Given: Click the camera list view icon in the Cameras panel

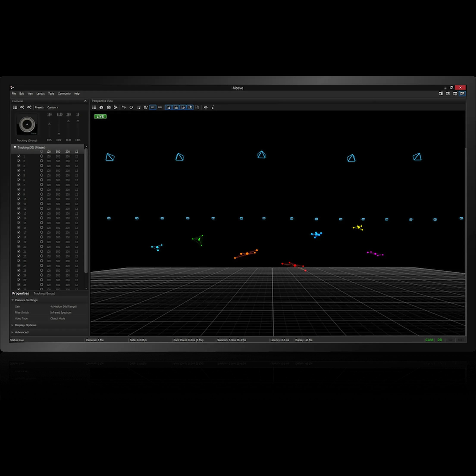Looking at the screenshot, I should (x=15, y=107).
